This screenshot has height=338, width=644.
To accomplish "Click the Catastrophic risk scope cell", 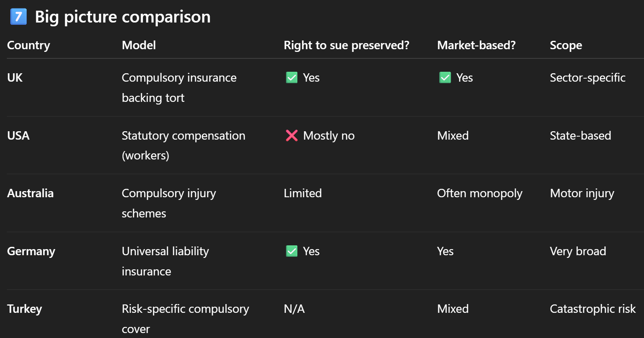I will click(593, 309).
